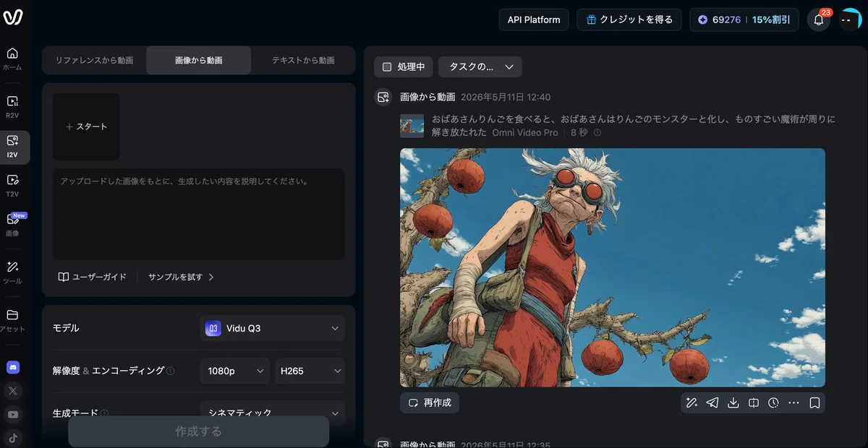Open the API Platform button
This screenshot has height=448, width=868.
pyautogui.click(x=534, y=20)
